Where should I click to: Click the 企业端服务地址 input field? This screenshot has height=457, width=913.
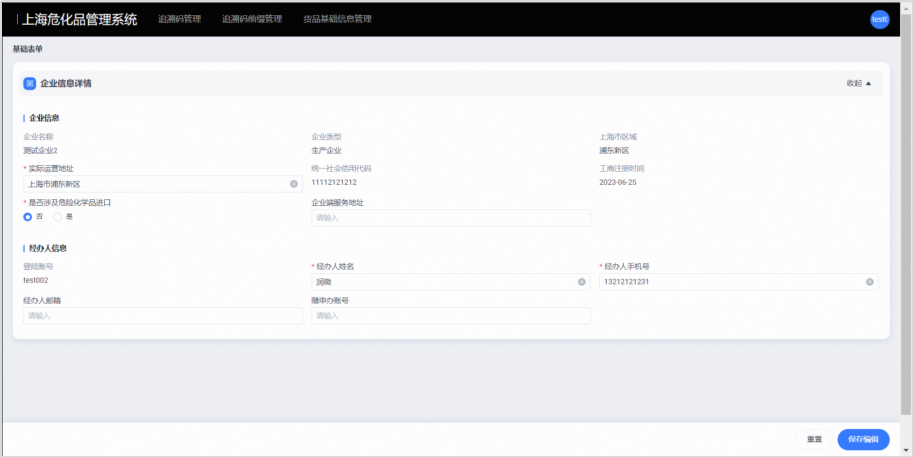point(450,217)
